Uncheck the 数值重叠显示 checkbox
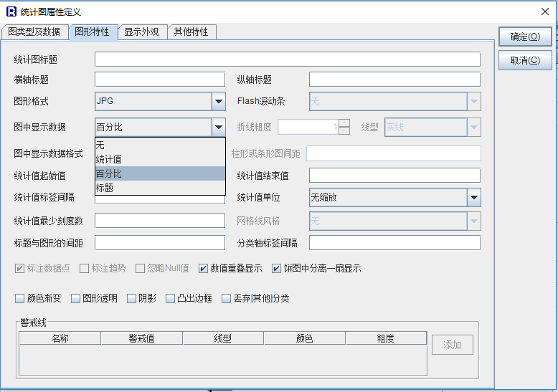 pos(203,268)
